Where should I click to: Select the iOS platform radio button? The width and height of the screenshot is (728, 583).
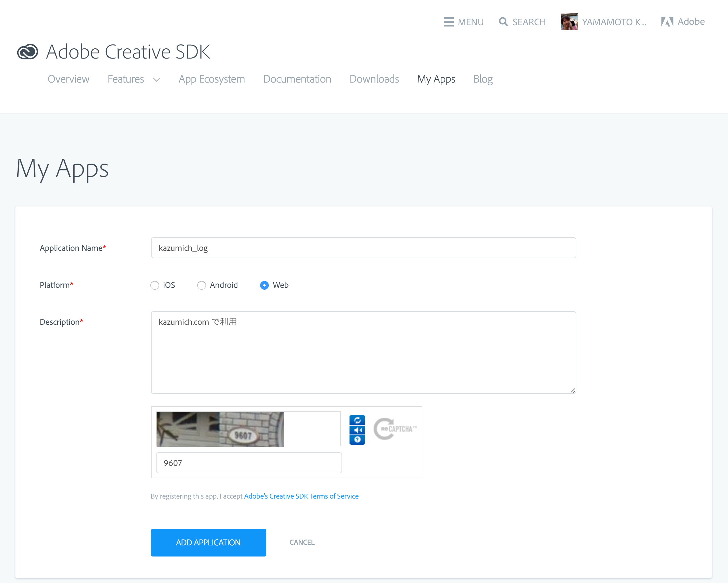coord(155,285)
